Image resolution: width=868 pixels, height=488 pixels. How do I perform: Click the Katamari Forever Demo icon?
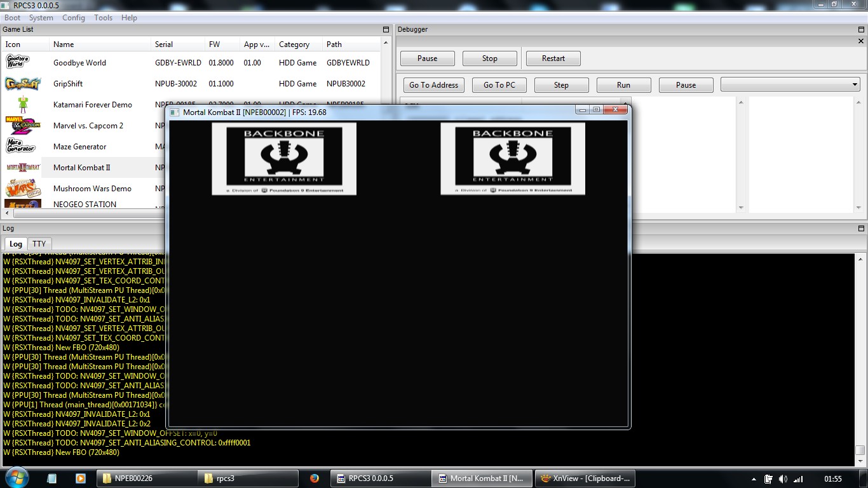pyautogui.click(x=23, y=104)
